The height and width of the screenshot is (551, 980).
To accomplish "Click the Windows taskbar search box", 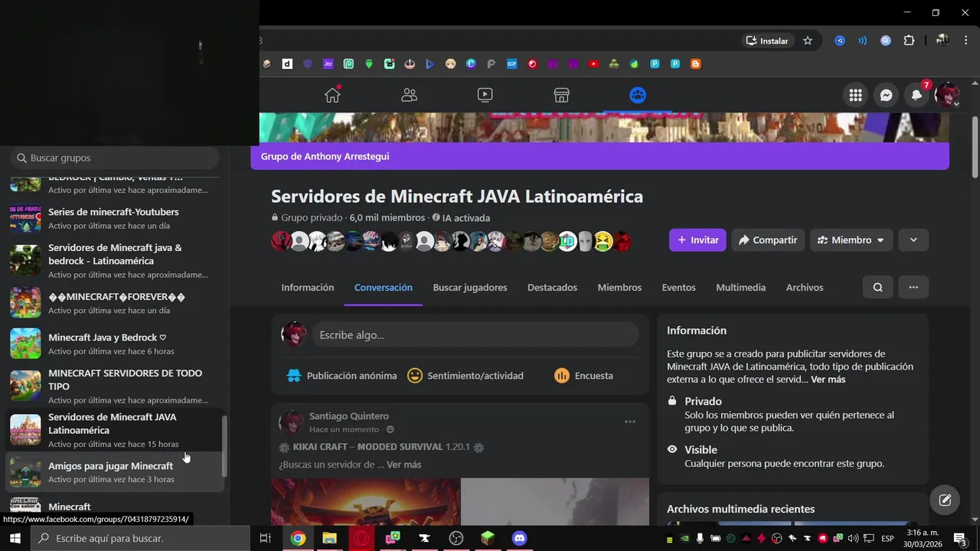I will (x=140, y=538).
